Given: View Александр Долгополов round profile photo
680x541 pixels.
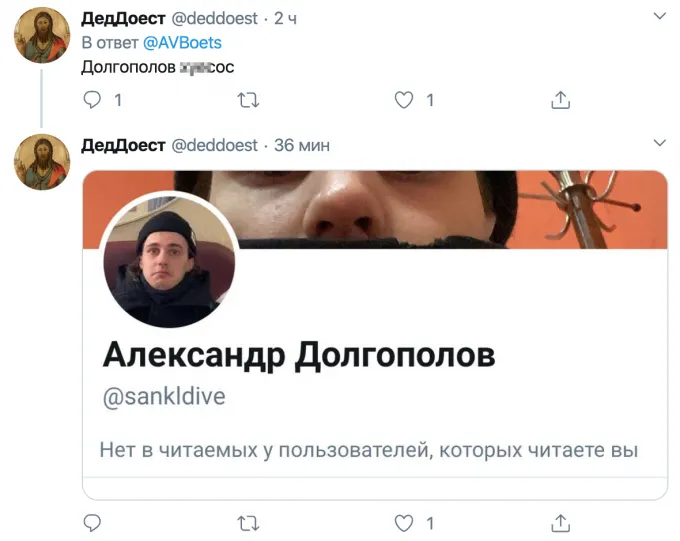Looking at the screenshot, I should 169,260.
